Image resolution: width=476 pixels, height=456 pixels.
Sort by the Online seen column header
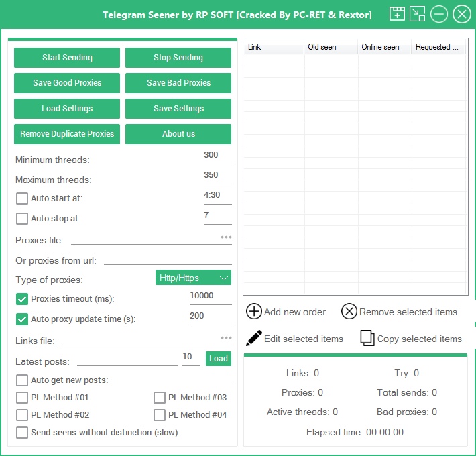point(385,47)
